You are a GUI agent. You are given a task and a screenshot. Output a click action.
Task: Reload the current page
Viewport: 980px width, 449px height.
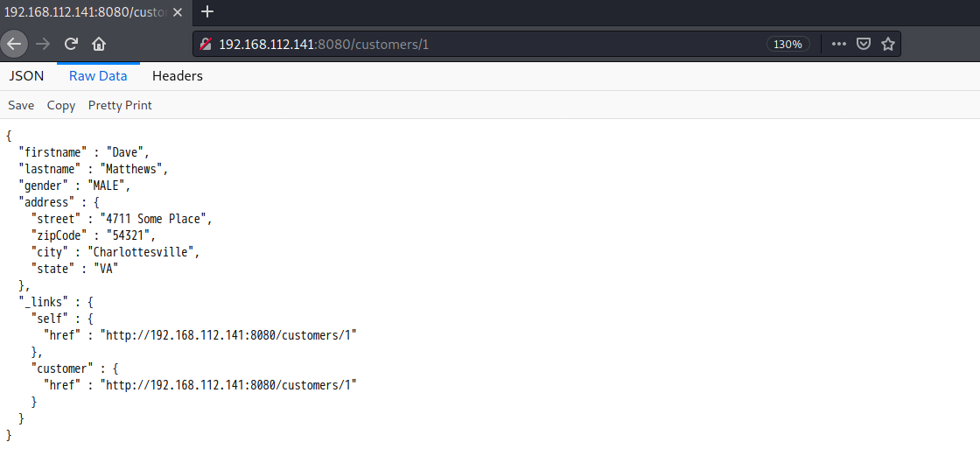(x=71, y=44)
